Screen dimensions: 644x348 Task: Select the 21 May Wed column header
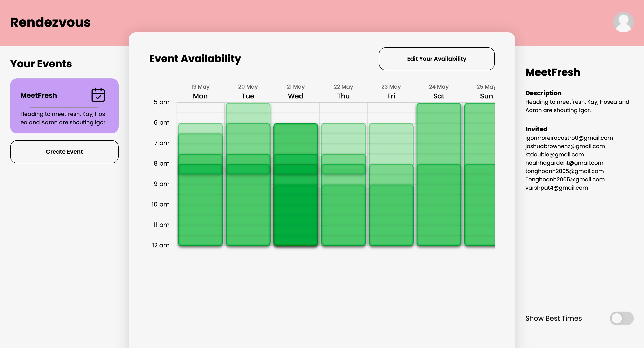tap(296, 92)
